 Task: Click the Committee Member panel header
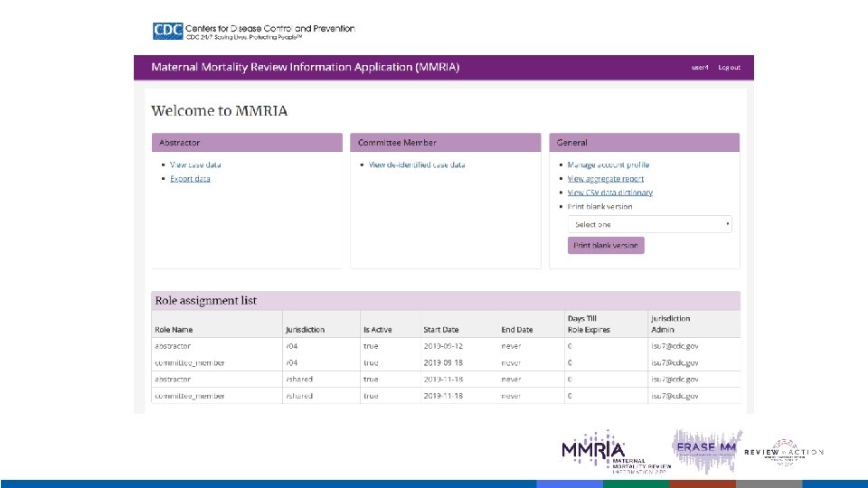445,142
